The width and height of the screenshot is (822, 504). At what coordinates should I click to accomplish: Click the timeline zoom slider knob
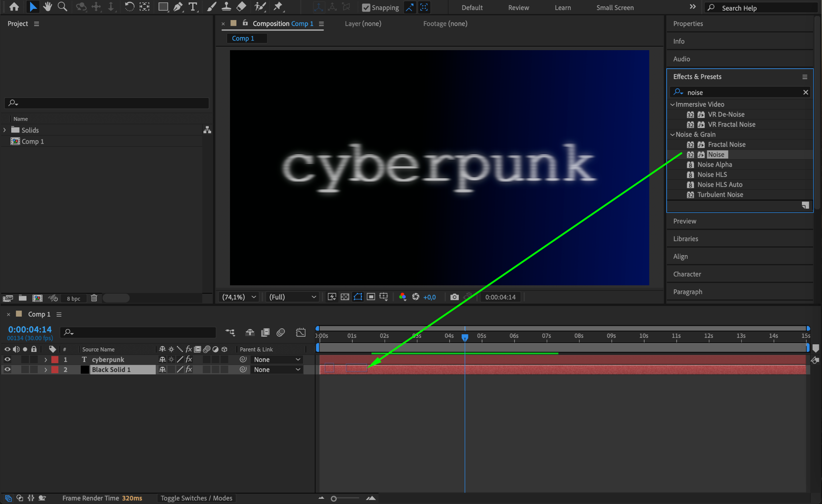click(x=334, y=498)
